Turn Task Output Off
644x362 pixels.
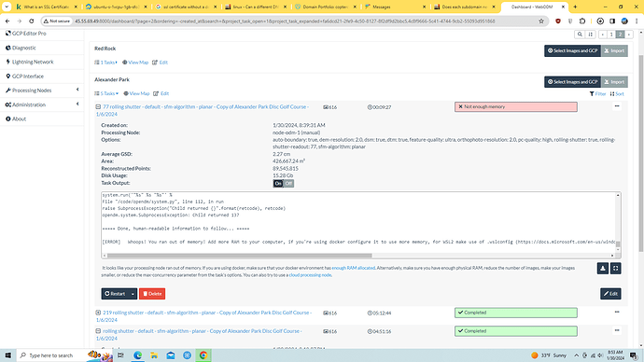pos(288,184)
